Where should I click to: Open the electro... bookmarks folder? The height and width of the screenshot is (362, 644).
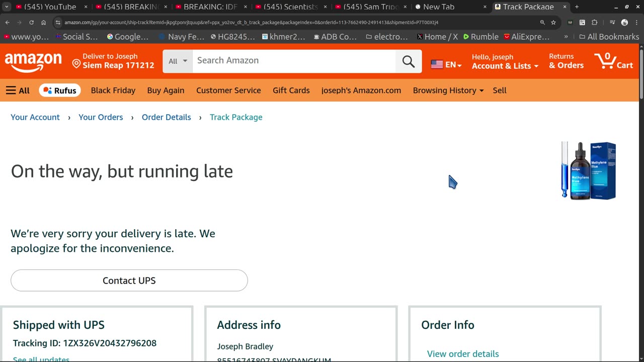click(386, 37)
